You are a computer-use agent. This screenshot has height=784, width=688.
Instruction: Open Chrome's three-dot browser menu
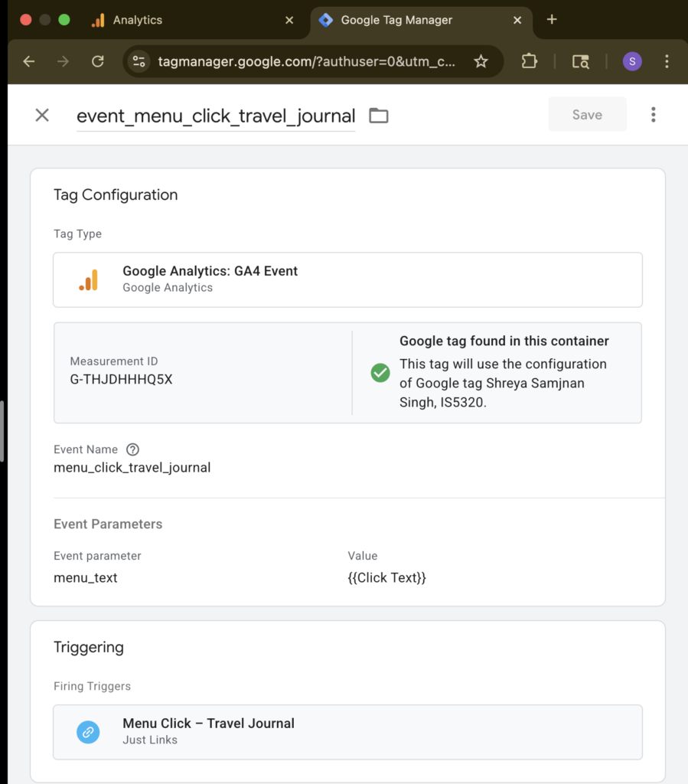tap(667, 61)
